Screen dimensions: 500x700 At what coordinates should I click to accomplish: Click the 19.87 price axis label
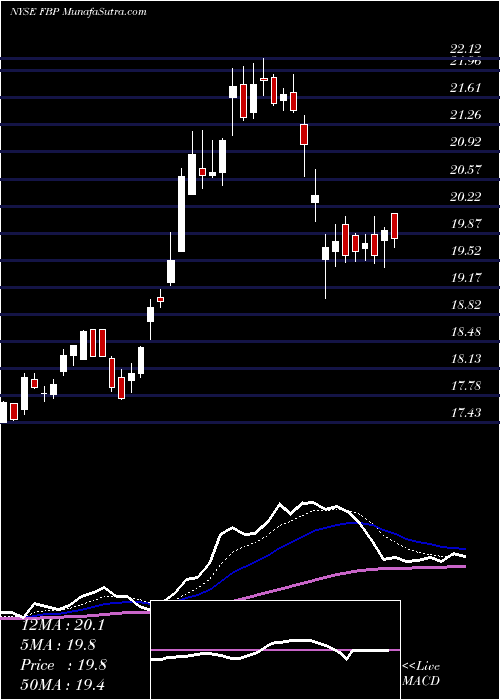(x=466, y=223)
